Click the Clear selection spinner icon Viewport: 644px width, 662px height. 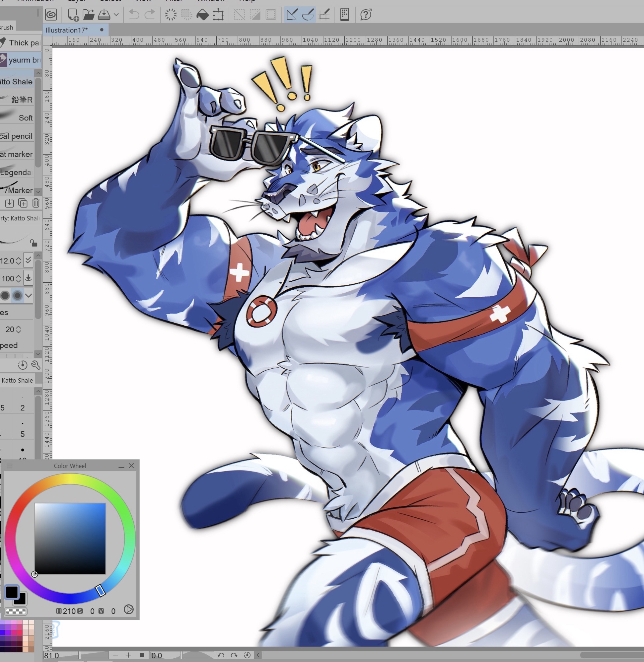170,15
